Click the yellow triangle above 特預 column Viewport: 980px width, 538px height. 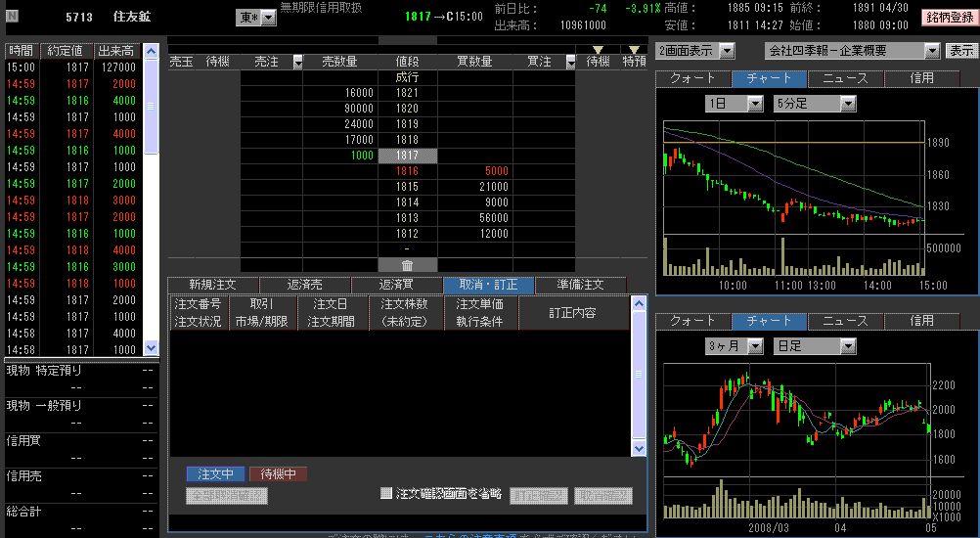point(634,50)
